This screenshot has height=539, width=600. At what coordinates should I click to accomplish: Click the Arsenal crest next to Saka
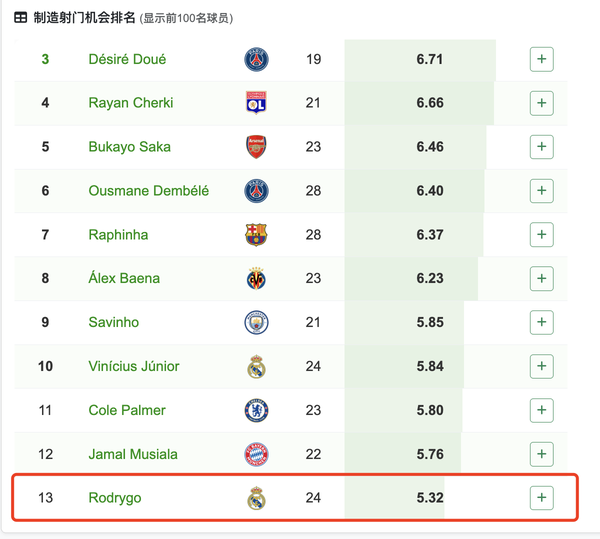(256, 147)
